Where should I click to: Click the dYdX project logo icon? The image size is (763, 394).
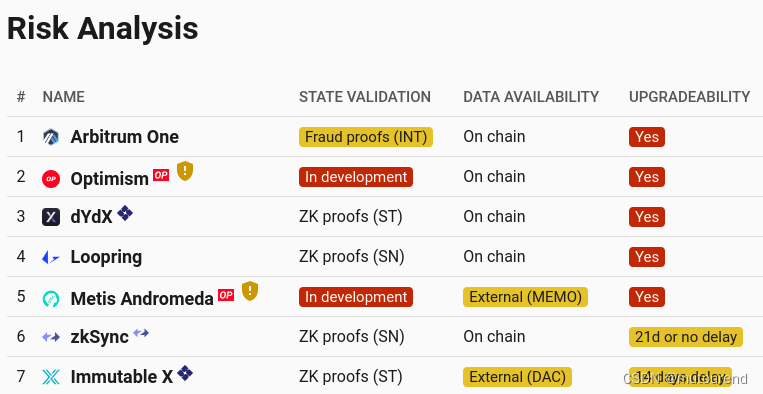point(51,217)
